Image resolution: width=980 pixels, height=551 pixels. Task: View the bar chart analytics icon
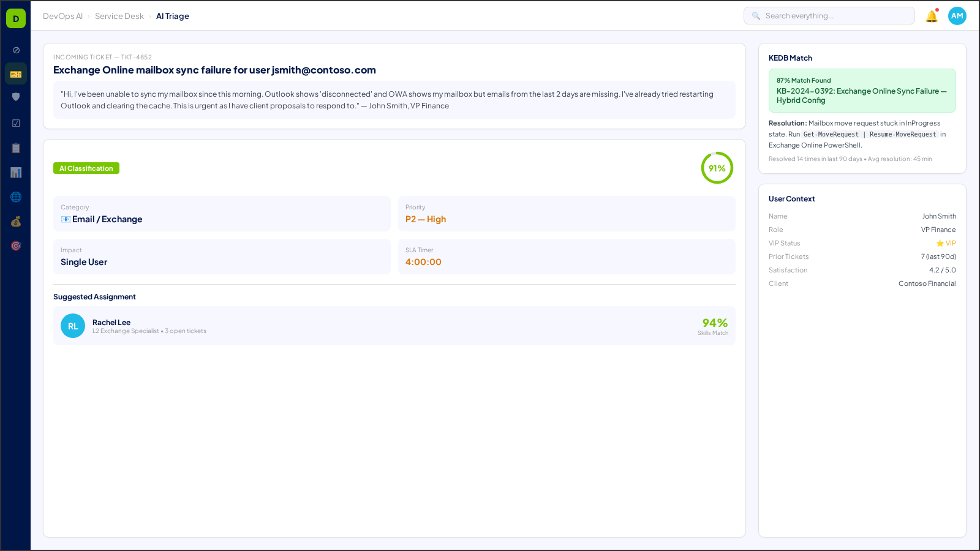(x=15, y=172)
